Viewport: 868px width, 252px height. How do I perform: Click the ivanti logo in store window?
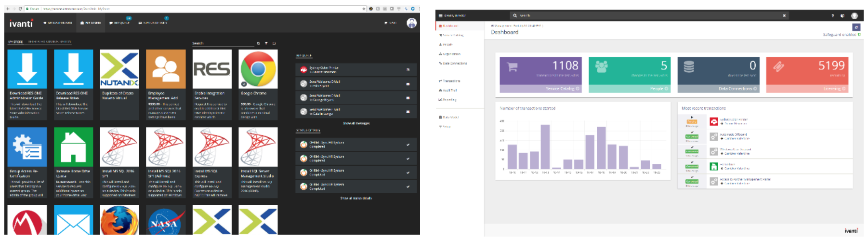pyautogui.click(x=21, y=23)
